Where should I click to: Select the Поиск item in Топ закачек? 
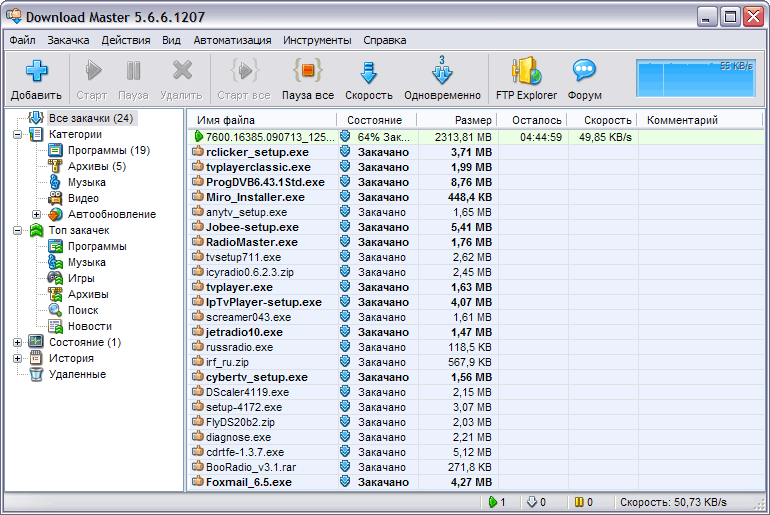tap(82, 310)
